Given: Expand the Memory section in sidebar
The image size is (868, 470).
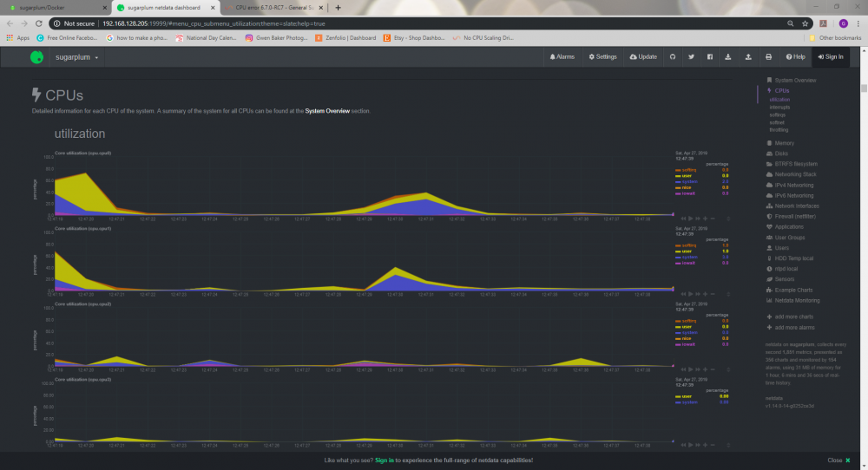Looking at the screenshot, I should (785, 143).
